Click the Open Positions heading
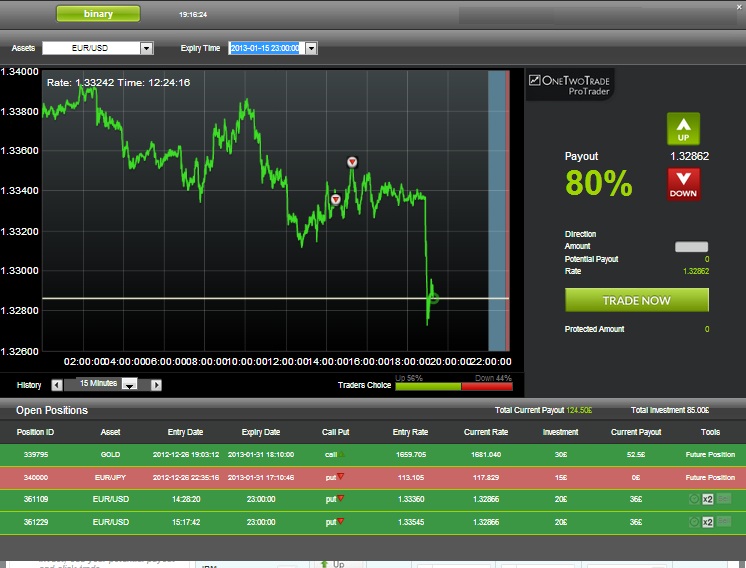746x568 pixels. 52,410
